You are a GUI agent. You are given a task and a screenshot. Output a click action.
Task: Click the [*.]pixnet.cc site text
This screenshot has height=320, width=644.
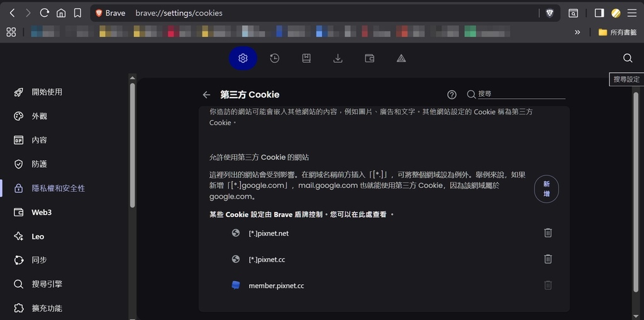point(267,260)
